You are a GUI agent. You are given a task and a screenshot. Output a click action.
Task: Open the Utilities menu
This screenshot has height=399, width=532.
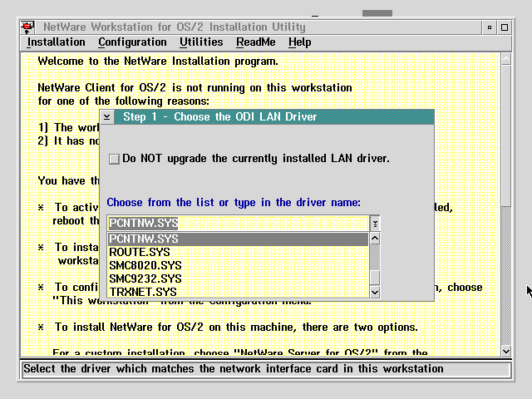pyautogui.click(x=201, y=42)
